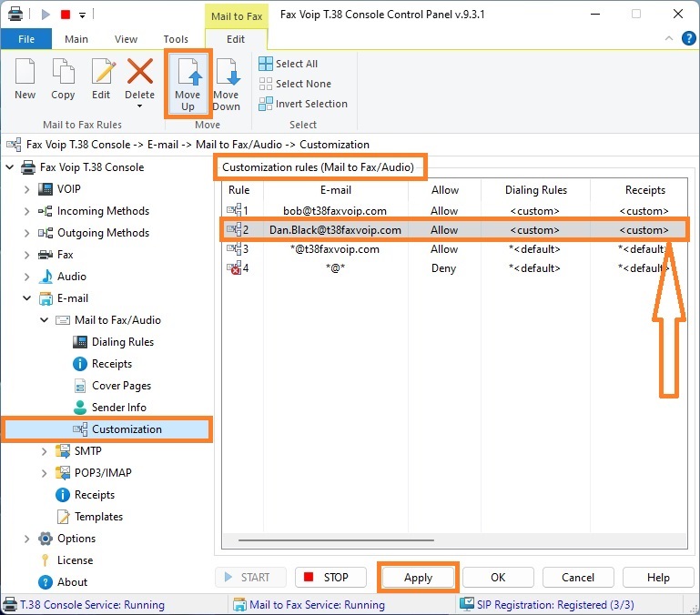Viewport: 700px width, 615px height.
Task: Click the Dialing Rules column header
Action: click(536, 190)
